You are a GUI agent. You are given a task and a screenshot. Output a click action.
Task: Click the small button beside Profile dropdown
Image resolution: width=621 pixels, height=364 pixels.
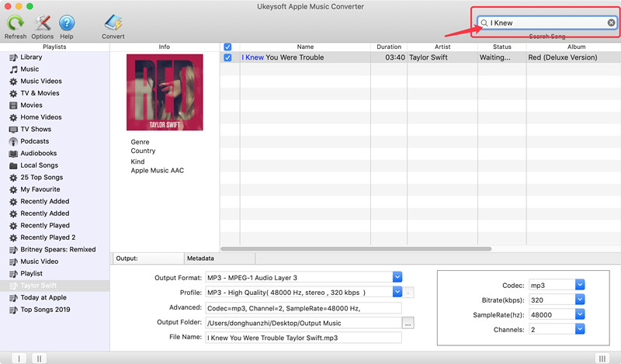tap(408, 293)
